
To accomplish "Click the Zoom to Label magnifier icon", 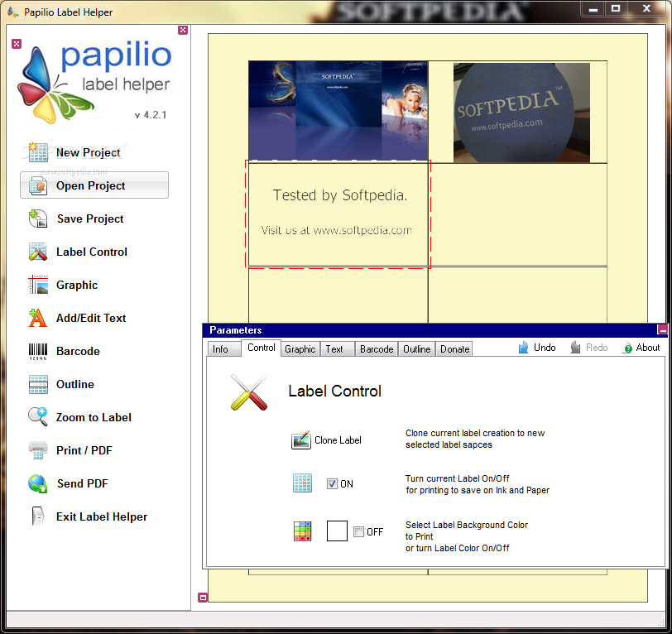I will [x=38, y=417].
